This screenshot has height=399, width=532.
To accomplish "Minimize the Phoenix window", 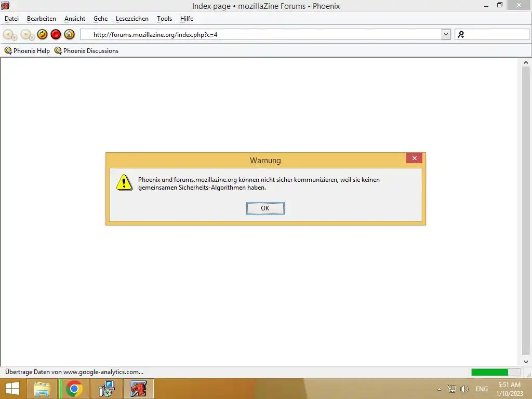I will (x=486, y=6).
